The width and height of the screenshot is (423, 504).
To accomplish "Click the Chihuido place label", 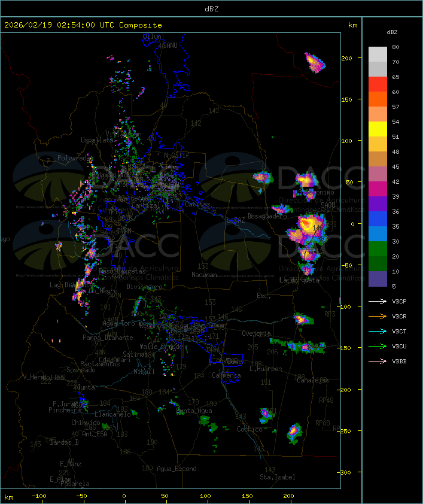I will pyautogui.click(x=86, y=423).
